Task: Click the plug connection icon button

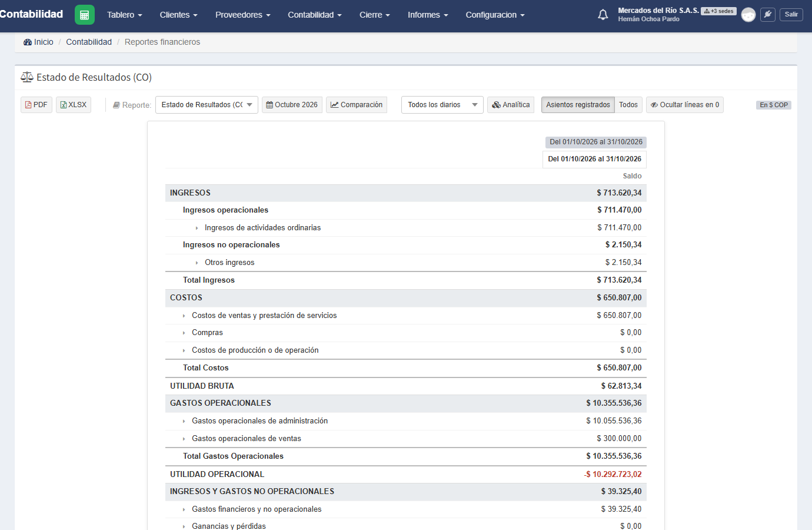Action: (767, 15)
